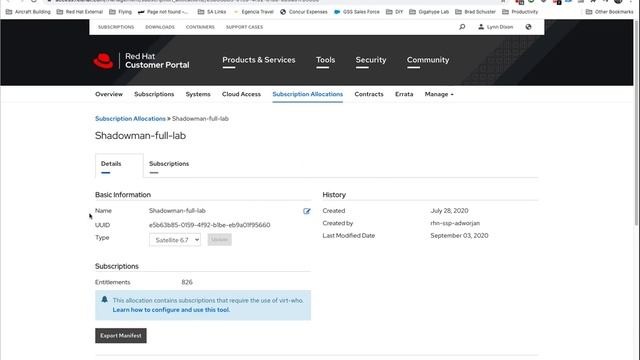Open Products & Services menu
The height and width of the screenshot is (360, 640).
259,60
